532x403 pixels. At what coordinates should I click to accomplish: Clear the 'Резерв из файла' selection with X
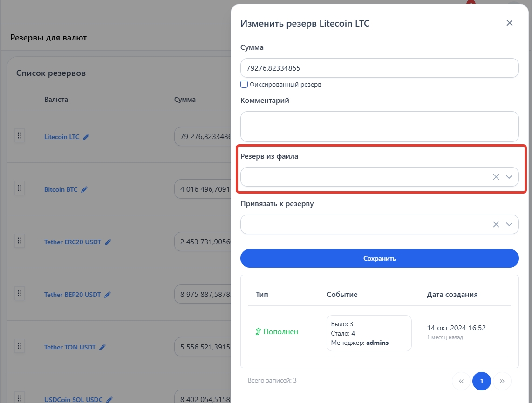coord(496,177)
